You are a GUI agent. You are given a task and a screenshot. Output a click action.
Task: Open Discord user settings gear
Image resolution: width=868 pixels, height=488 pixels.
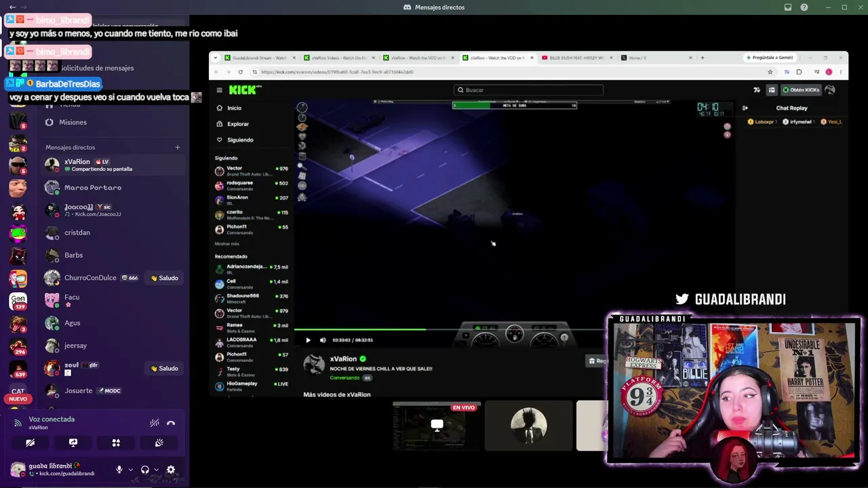(171, 470)
